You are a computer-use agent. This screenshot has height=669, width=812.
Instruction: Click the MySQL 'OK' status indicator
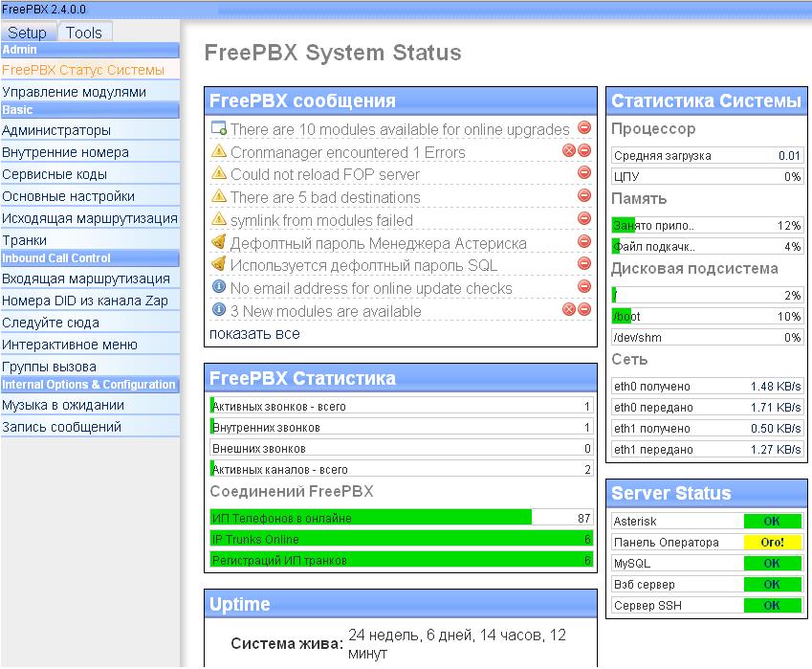tap(772, 564)
